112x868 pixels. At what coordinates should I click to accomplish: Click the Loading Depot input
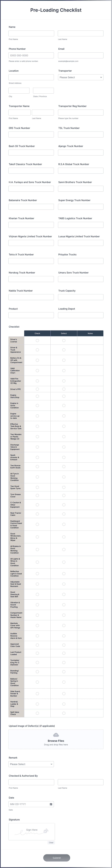[81, 315]
